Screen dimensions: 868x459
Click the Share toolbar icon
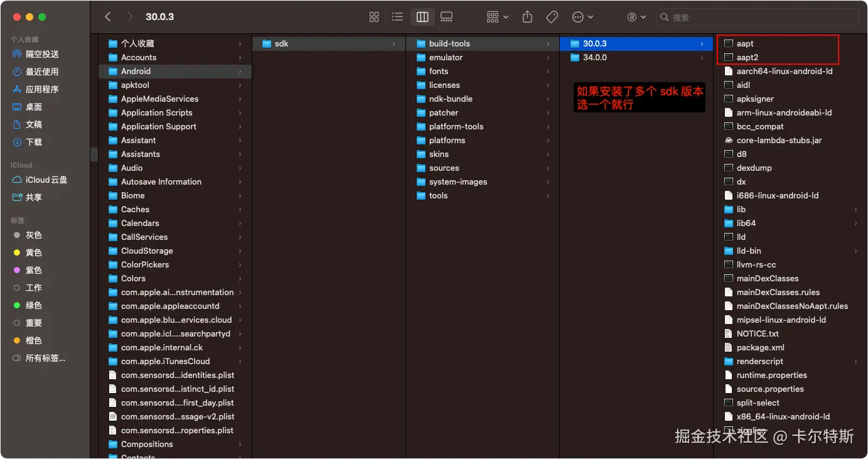[x=528, y=17]
